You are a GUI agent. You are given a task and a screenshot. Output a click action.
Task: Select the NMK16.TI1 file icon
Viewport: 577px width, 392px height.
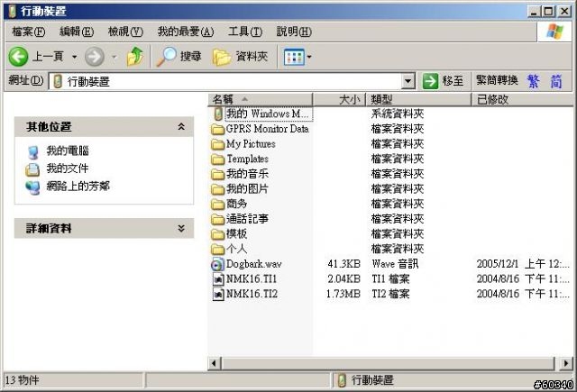218,279
